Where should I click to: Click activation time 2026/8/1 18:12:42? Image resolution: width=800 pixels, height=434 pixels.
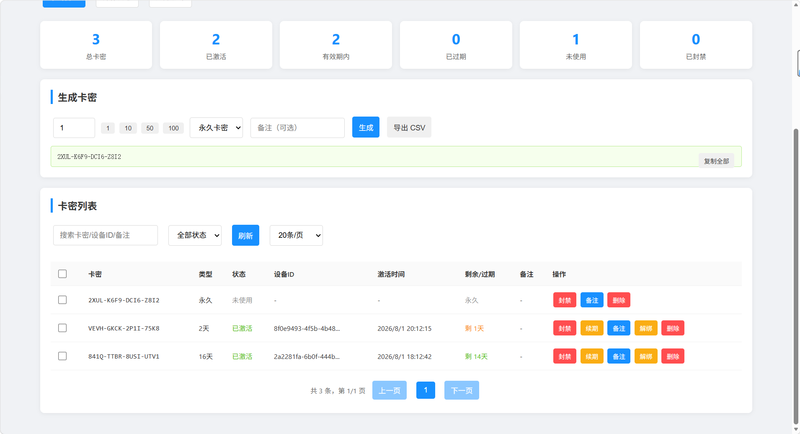click(405, 356)
